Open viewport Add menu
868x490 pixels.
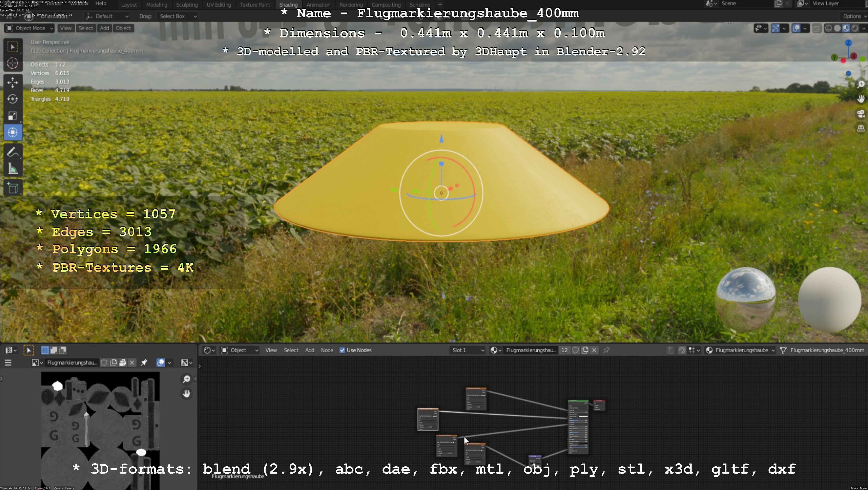tap(104, 28)
